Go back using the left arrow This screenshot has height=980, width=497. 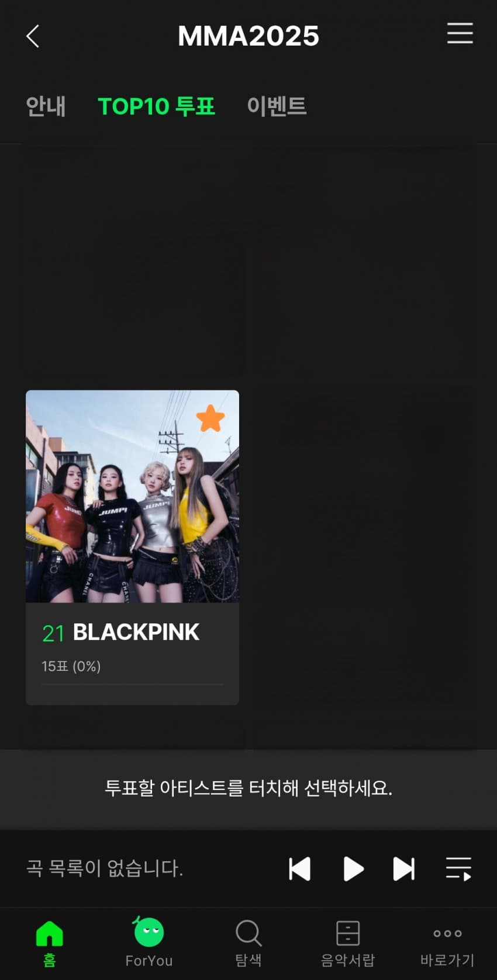coord(33,36)
